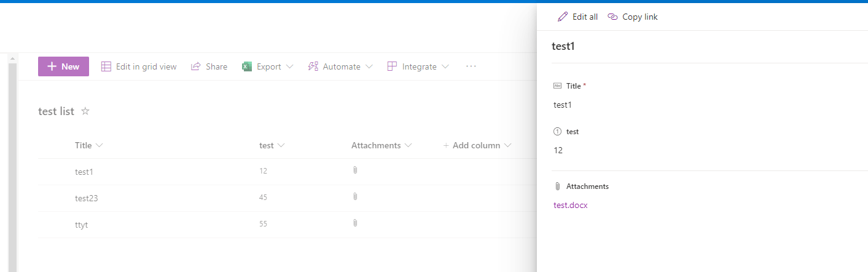The image size is (868, 272).
Task: Expand the Integrate dropdown chevron
Action: coord(445,66)
